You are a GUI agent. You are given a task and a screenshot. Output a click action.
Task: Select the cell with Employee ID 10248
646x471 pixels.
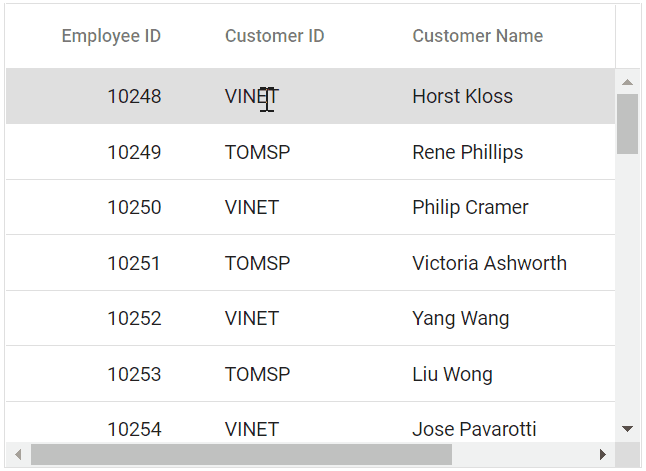click(x=134, y=97)
